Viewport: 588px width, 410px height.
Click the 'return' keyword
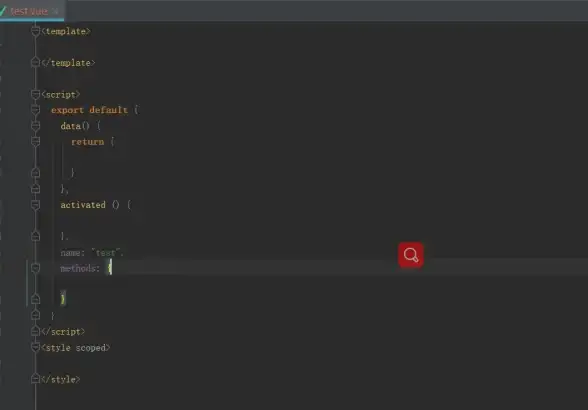click(x=87, y=142)
